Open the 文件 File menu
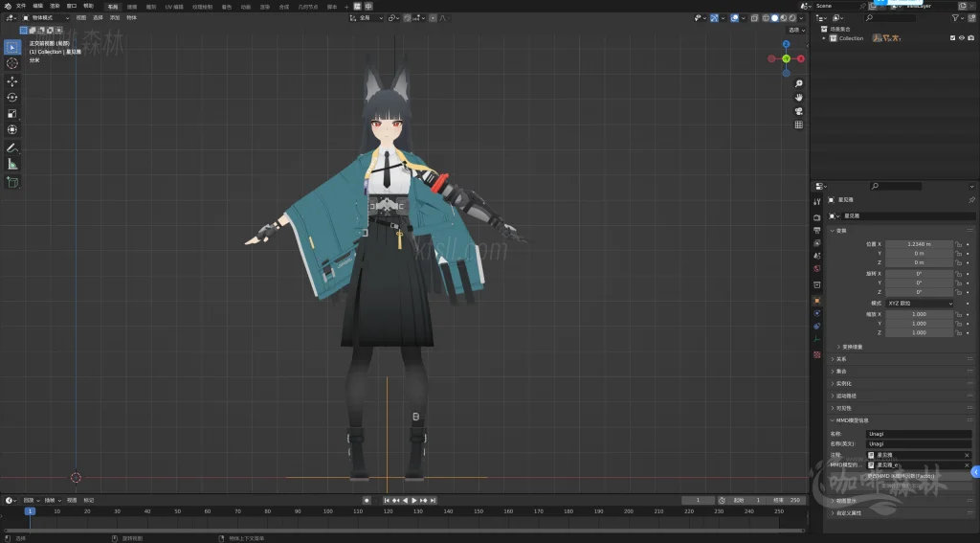980x543 pixels. pyautogui.click(x=21, y=7)
